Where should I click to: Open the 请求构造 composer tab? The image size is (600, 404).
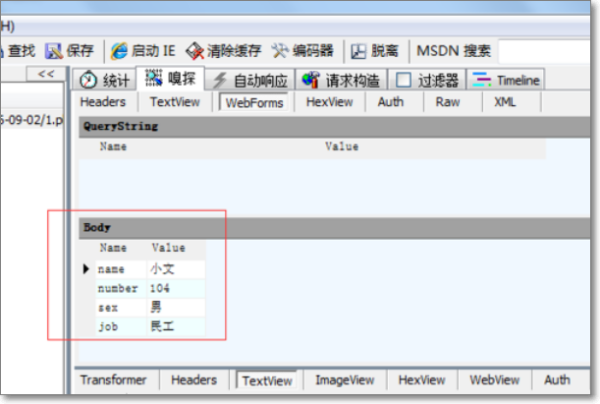click(x=341, y=80)
